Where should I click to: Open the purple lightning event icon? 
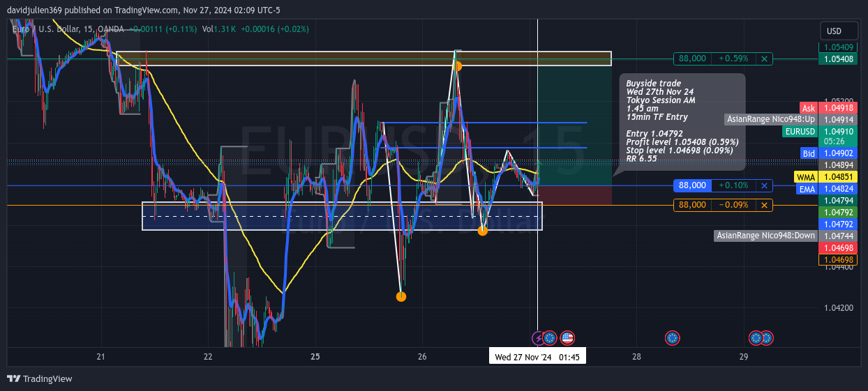539,338
